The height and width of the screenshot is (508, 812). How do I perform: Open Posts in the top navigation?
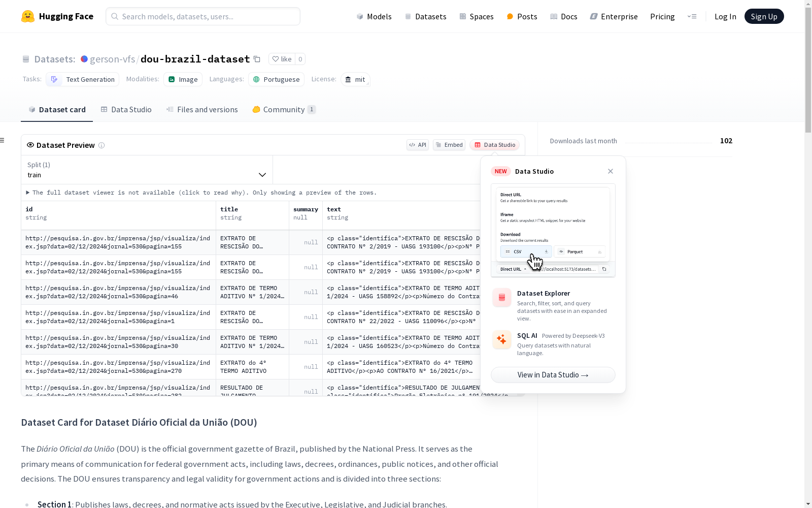[x=522, y=16]
